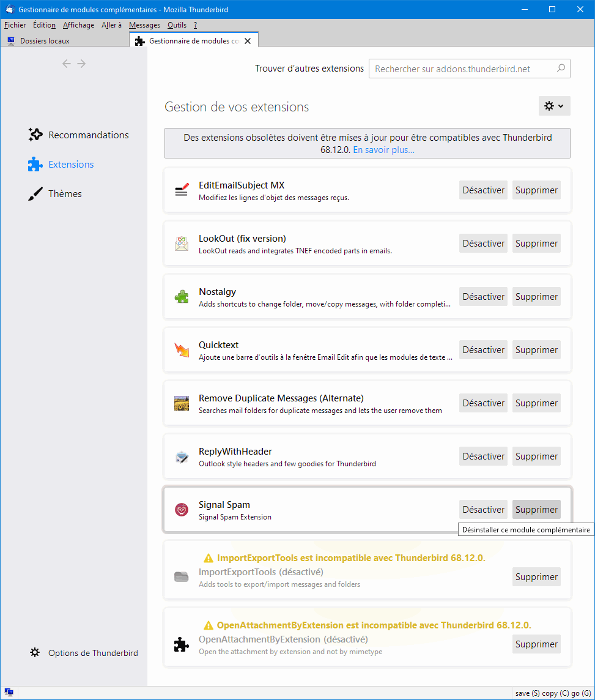
Task: Click the green Nostalgy puzzle icon
Action: click(x=182, y=296)
